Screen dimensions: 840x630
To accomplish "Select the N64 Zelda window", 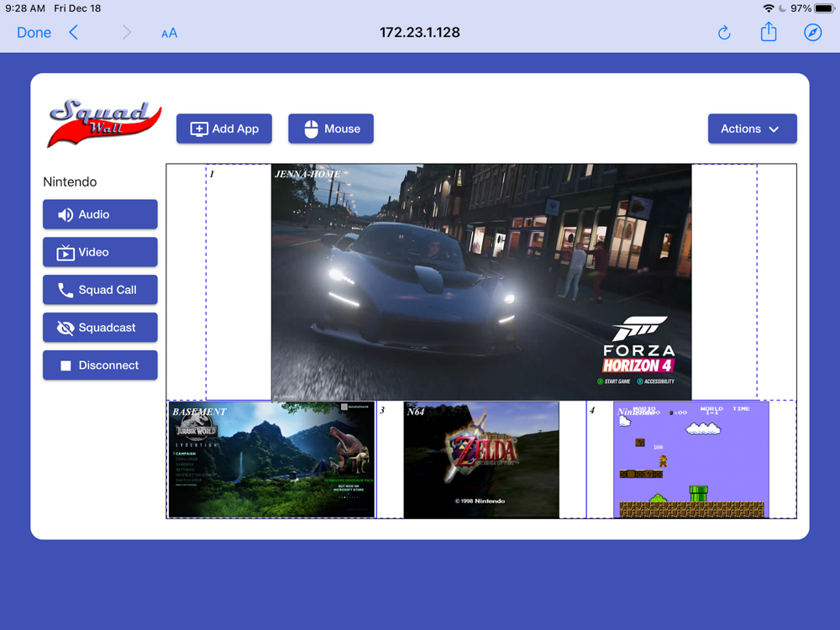I will [x=481, y=459].
